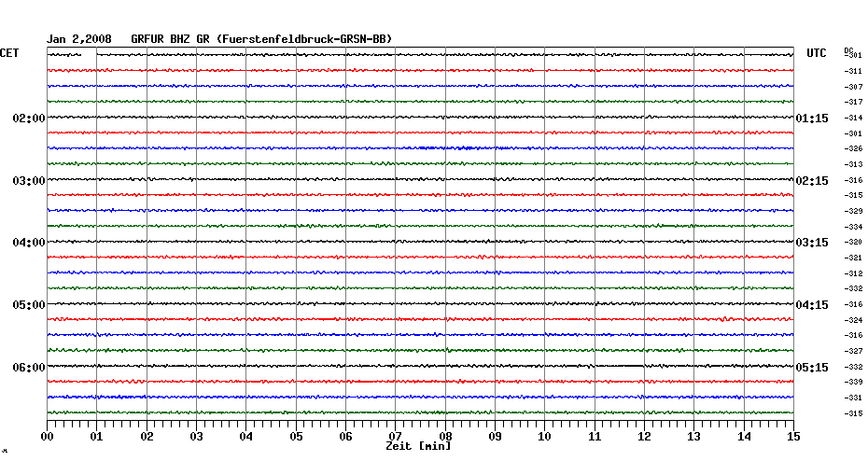Click minute tick label 10
This screenshot has height=461, width=868.
point(545,437)
